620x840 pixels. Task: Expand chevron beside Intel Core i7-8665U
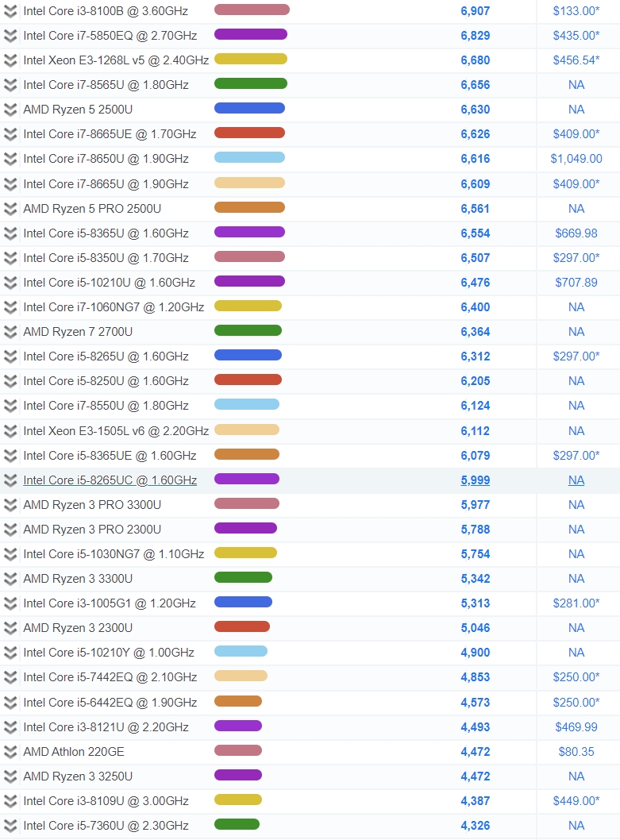[x=10, y=184]
